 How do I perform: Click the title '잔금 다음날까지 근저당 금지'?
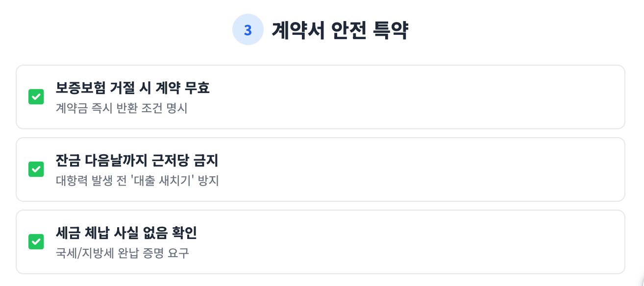[x=137, y=161]
